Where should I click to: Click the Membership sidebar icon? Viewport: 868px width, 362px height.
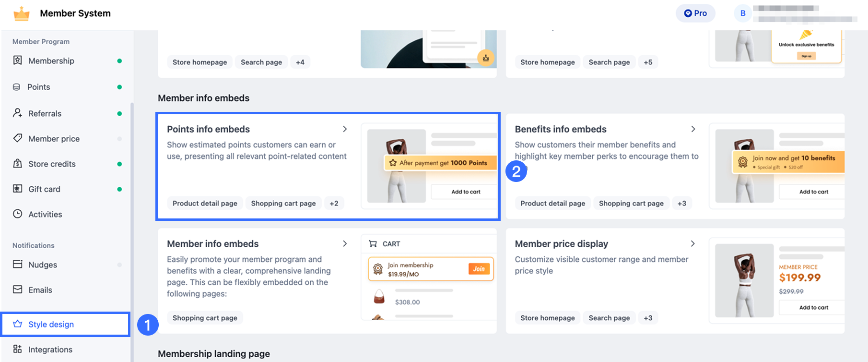click(x=18, y=60)
